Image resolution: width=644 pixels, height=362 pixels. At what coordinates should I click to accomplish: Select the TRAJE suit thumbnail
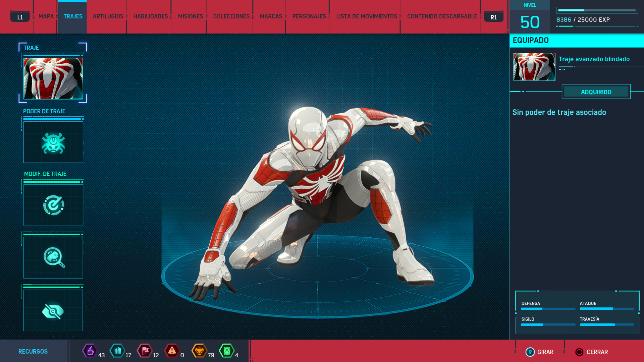(x=53, y=78)
